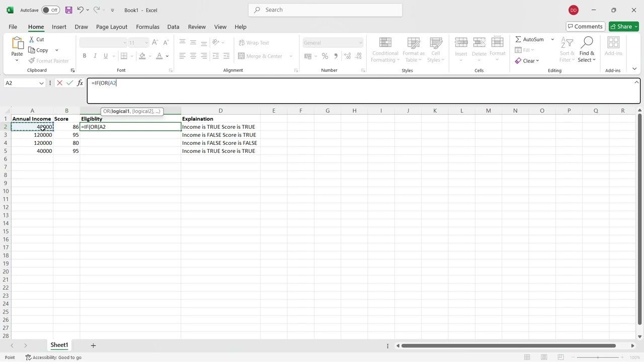Open the font size dropdown
Screen dimensions: 644x362
pos(146,43)
